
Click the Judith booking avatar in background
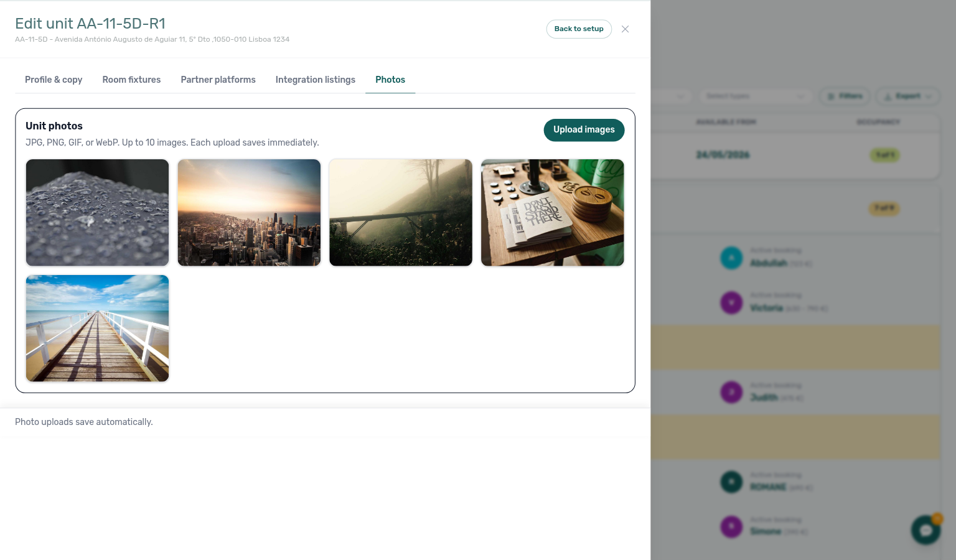click(x=731, y=392)
